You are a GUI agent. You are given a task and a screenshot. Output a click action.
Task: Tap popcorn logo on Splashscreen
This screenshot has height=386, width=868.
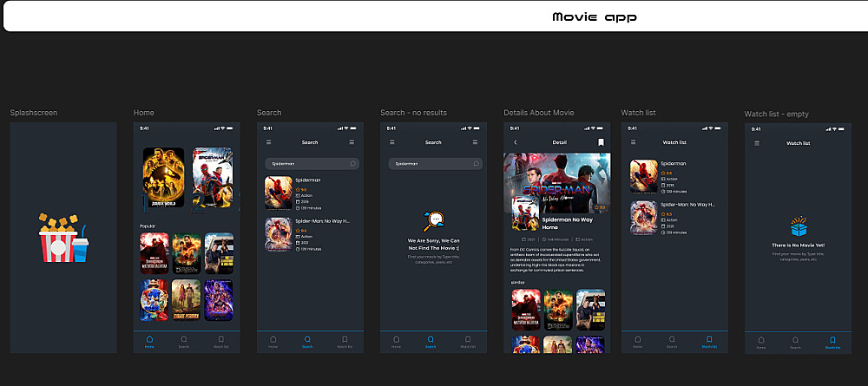click(x=63, y=238)
